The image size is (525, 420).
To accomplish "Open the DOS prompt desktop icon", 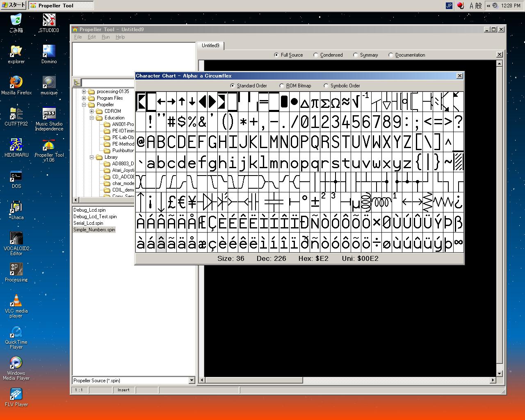I will tap(16, 179).
